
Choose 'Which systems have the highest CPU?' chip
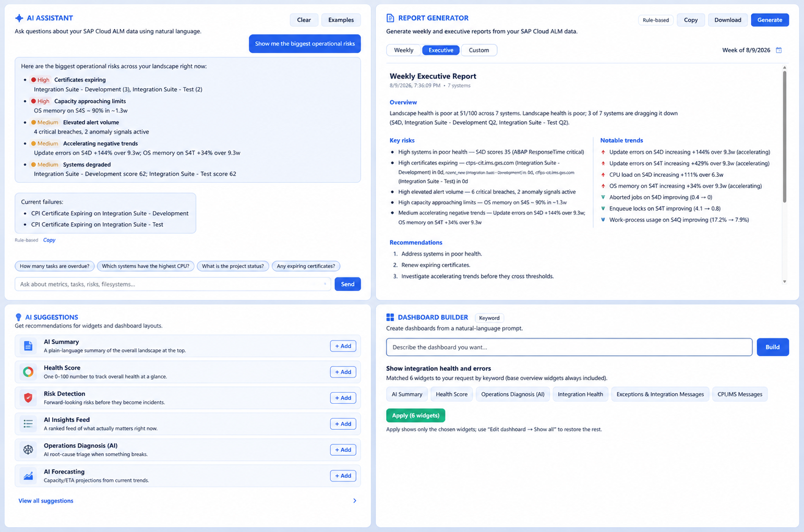point(146,266)
